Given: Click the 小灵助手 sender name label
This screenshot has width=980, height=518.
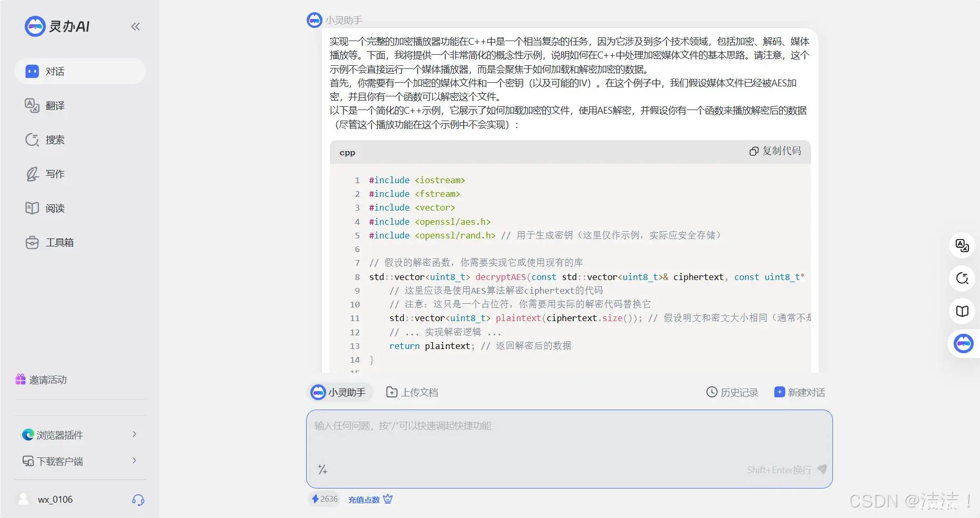Looking at the screenshot, I should coord(344,20).
